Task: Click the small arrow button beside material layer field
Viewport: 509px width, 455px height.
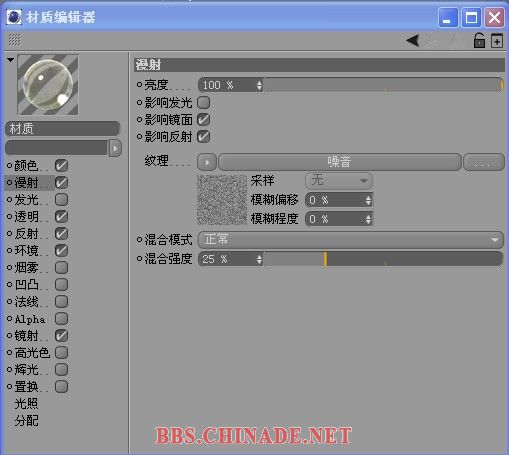Action: point(115,148)
